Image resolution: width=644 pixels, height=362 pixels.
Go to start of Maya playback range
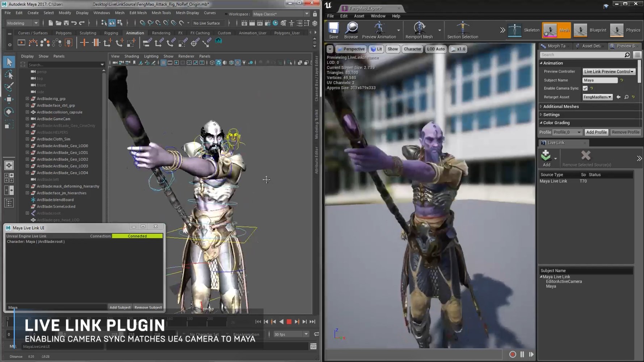point(258,321)
